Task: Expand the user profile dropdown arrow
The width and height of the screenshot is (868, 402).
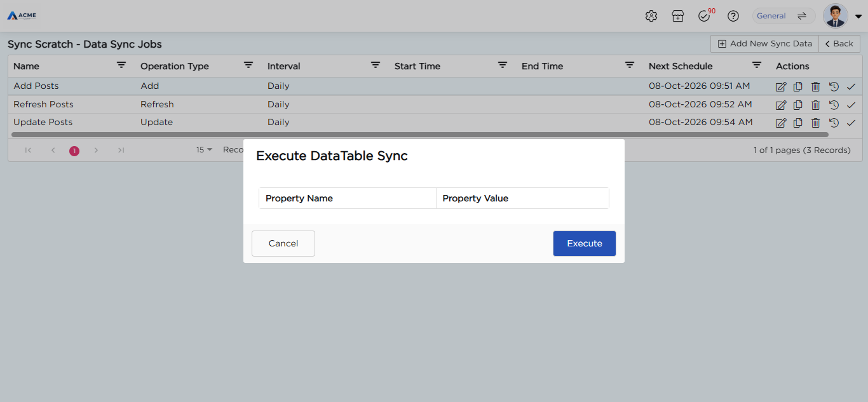Action: (x=858, y=17)
